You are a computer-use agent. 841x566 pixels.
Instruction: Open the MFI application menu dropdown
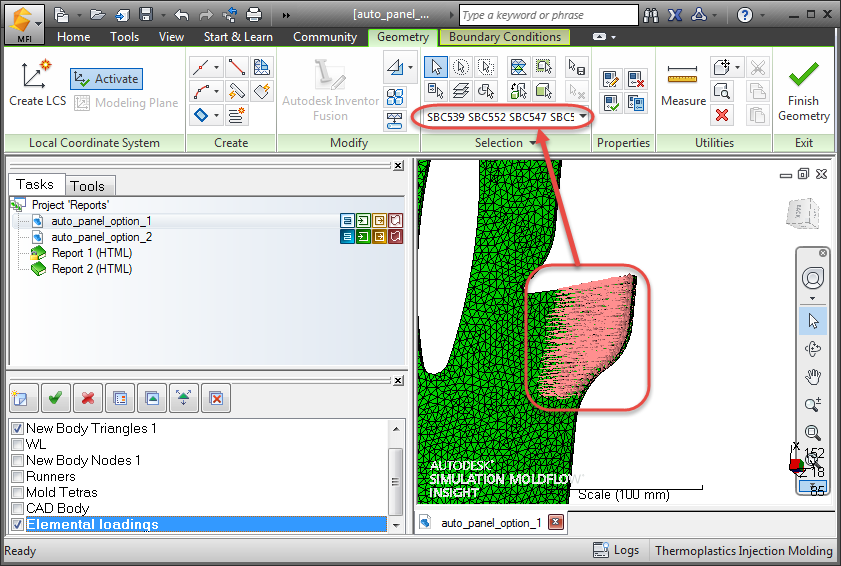click(x=39, y=24)
